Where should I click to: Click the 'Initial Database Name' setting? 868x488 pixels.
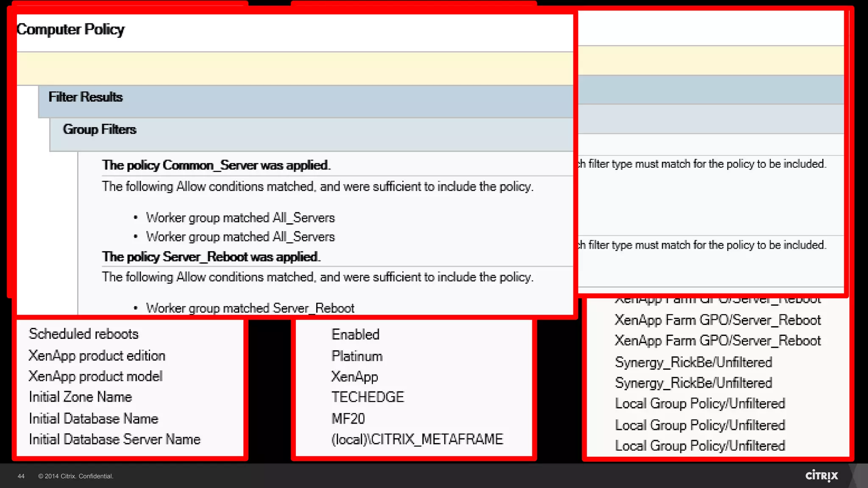click(93, 419)
